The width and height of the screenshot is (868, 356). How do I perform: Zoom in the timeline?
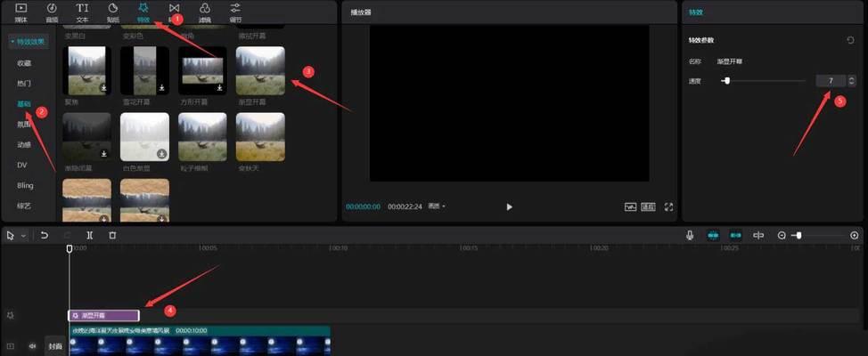coord(855,236)
